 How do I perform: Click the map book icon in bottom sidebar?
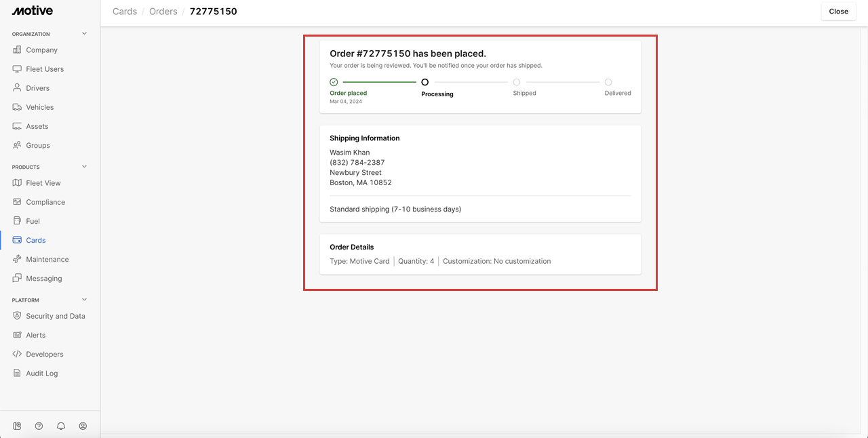tap(18, 426)
